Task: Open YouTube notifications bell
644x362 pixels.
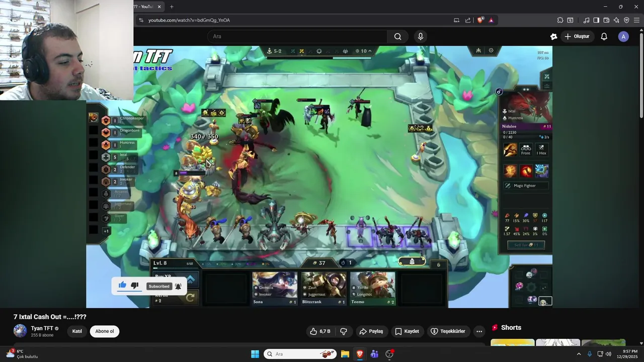Action: point(604,36)
